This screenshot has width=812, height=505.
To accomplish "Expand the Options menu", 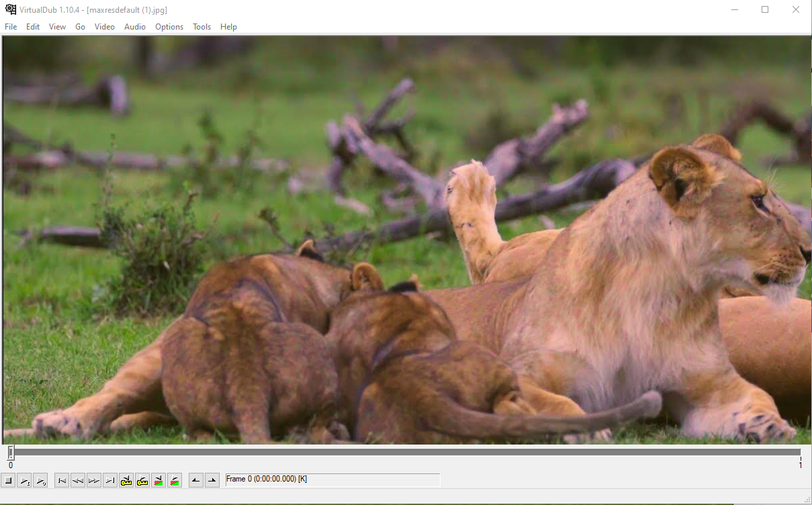I will tap(169, 27).
